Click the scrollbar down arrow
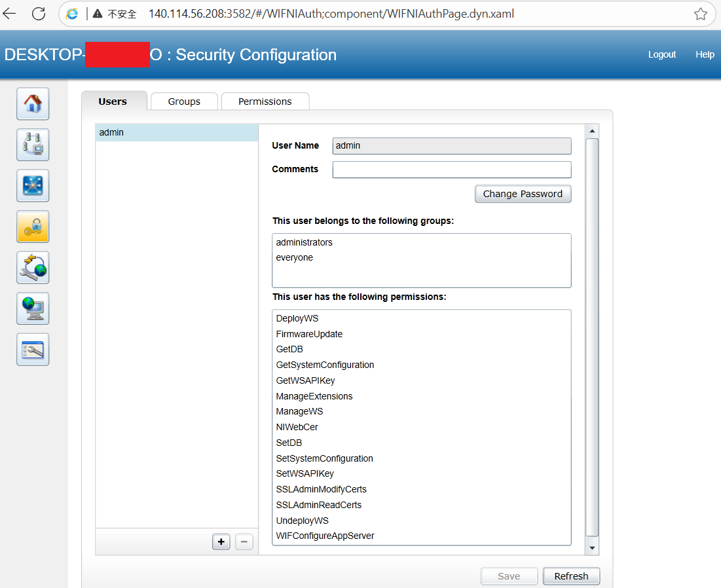 click(592, 547)
